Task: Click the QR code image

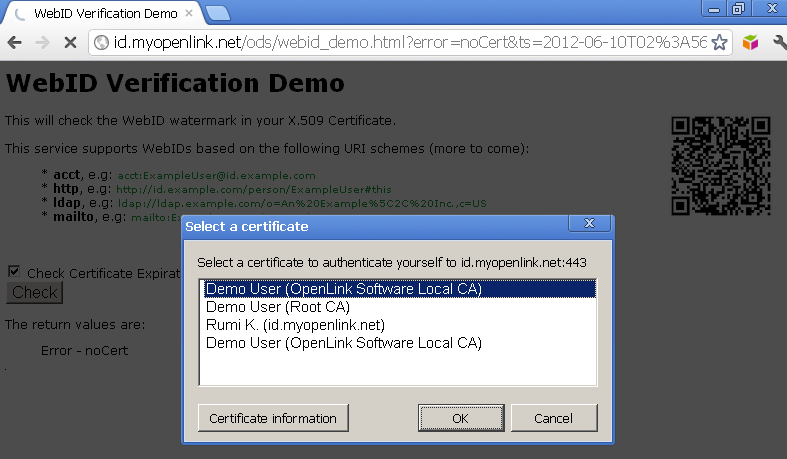Action: [x=720, y=165]
